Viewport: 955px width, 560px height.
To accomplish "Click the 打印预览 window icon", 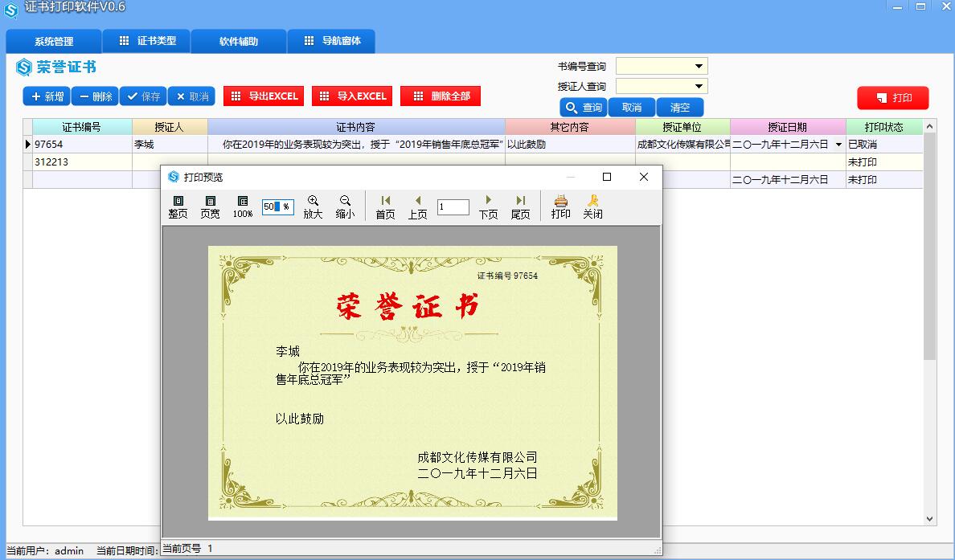I will coord(173,177).
